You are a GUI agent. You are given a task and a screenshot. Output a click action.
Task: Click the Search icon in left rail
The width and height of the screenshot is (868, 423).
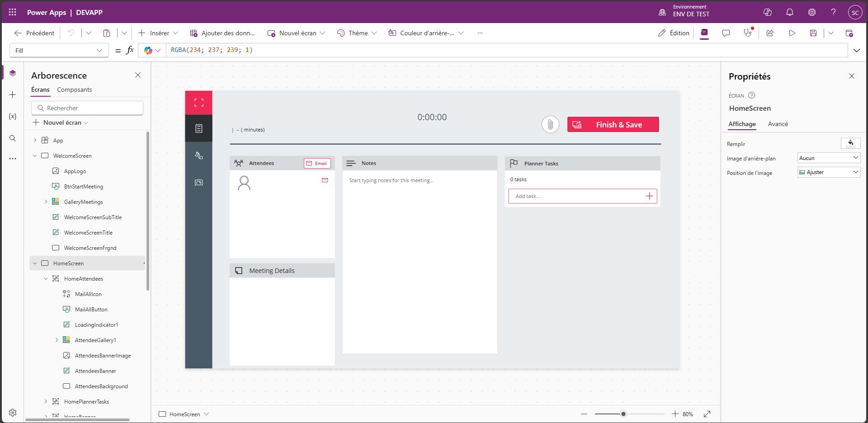click(13, 138)
